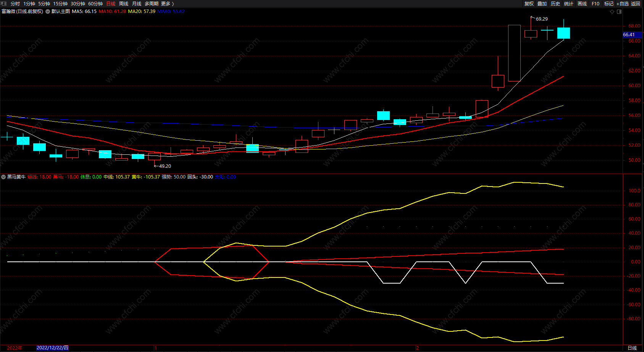
Task: Switch to 日线 daily chart
Action: [x=111, y=4]
